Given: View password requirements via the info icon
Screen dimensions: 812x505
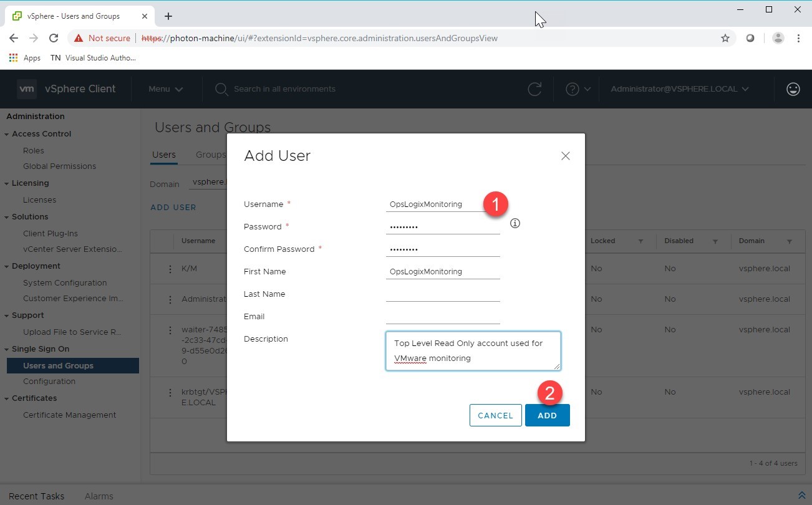Looking at the screenshot, I should point(515,223).
